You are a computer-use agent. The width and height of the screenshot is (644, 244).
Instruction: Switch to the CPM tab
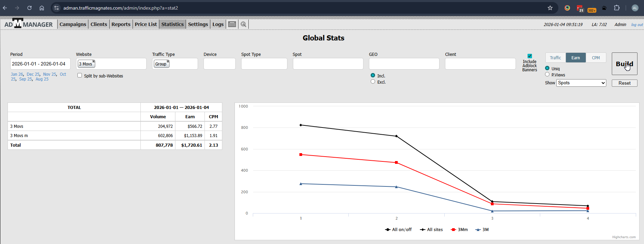coord(596,58)
